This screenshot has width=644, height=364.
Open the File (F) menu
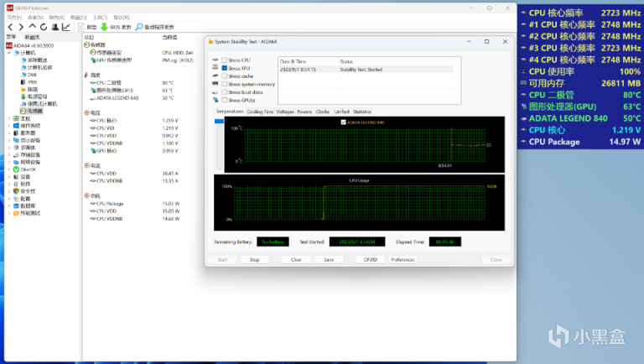[x=14, y=18]
